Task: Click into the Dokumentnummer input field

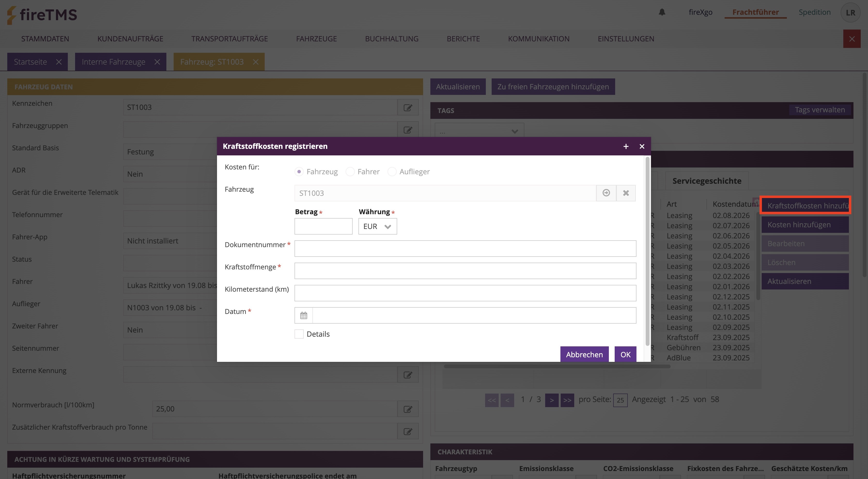Action: (465, 249)
